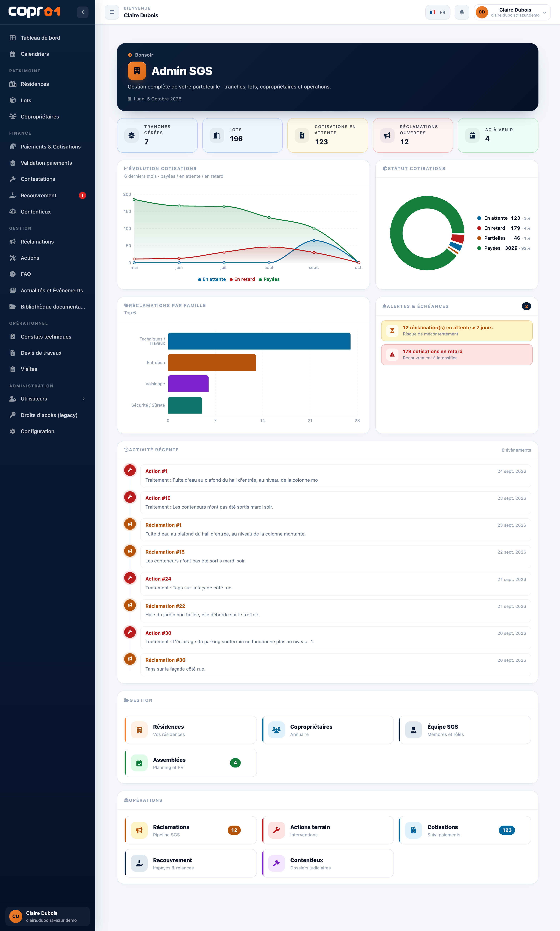Screen dimensions: 560x931
Task: Click the Cotisations 123 count badge
Action: [507, 830]
